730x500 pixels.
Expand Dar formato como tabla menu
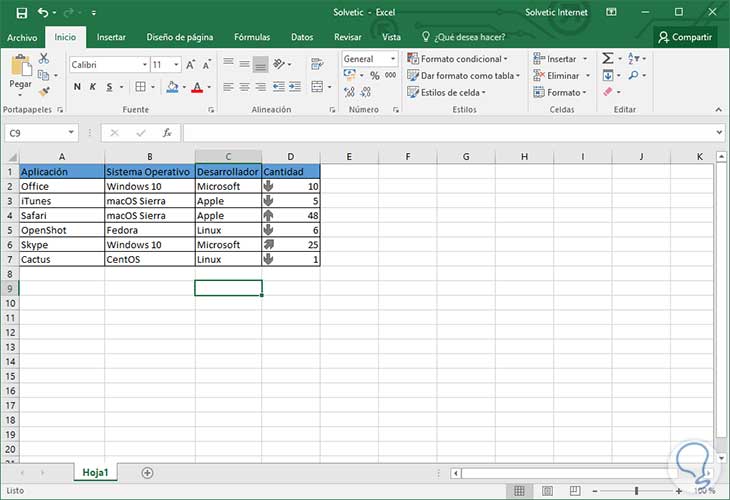tap(464, 75)
